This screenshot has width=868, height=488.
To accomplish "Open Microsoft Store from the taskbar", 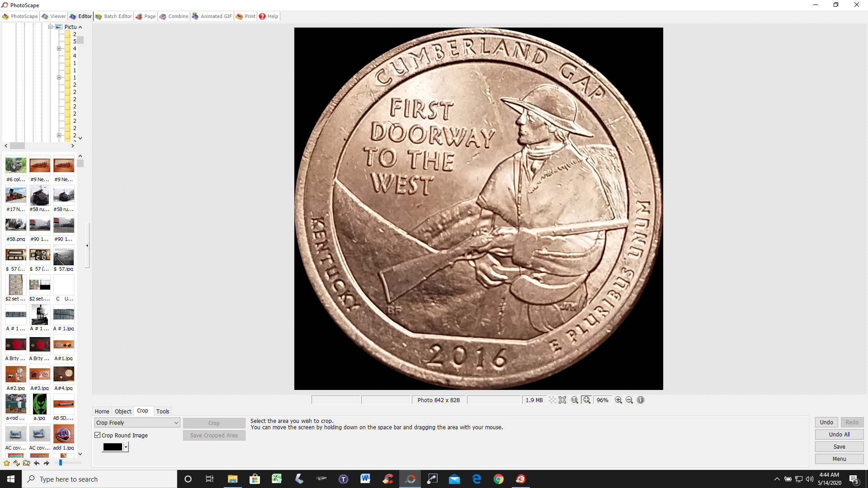I will [x=255, y=479].
